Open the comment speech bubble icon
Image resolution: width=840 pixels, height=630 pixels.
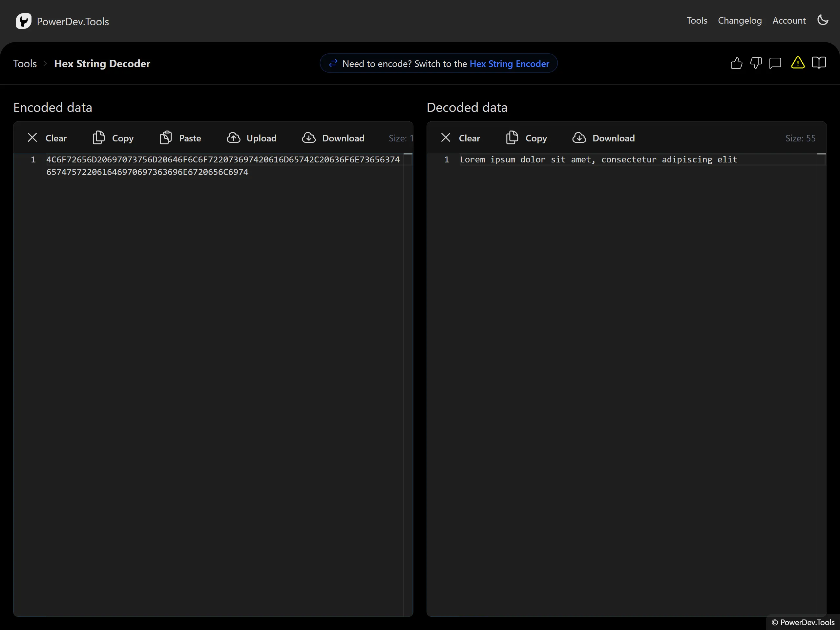775,63
